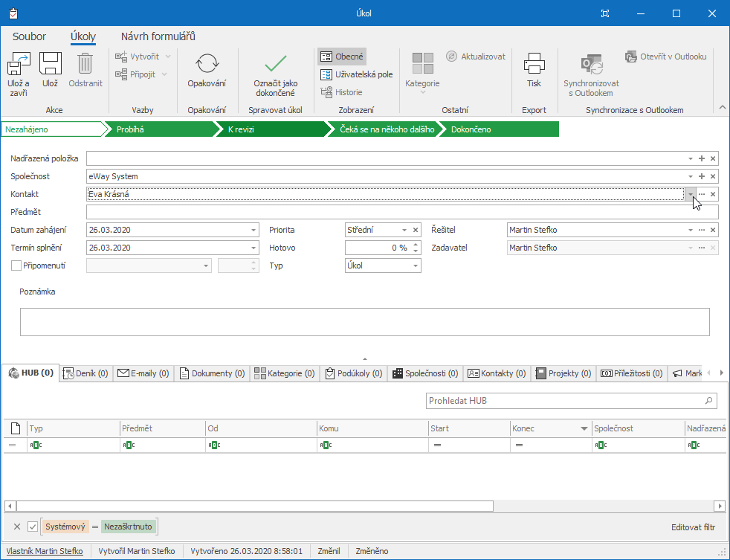730x560 pixels.
Task: Open the Vlastník Martin Stefko link
Action: point(45,551)
